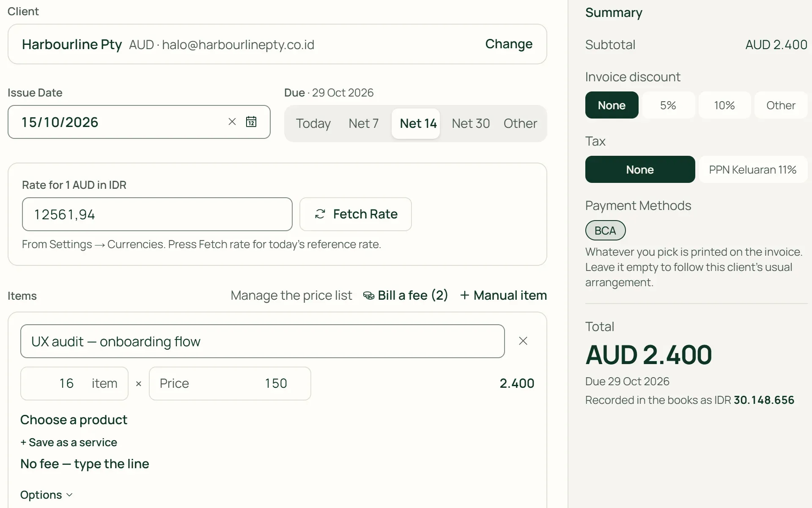Open the Manage the price list link
The width and height of the screenshot is (812, 508).
tap(291, 295)
